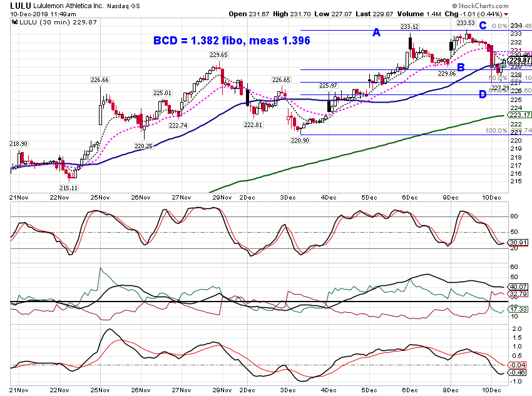This screenshot has height=396, width=532.
Task: Click the 226.65 price label
Action: [281, 80]
